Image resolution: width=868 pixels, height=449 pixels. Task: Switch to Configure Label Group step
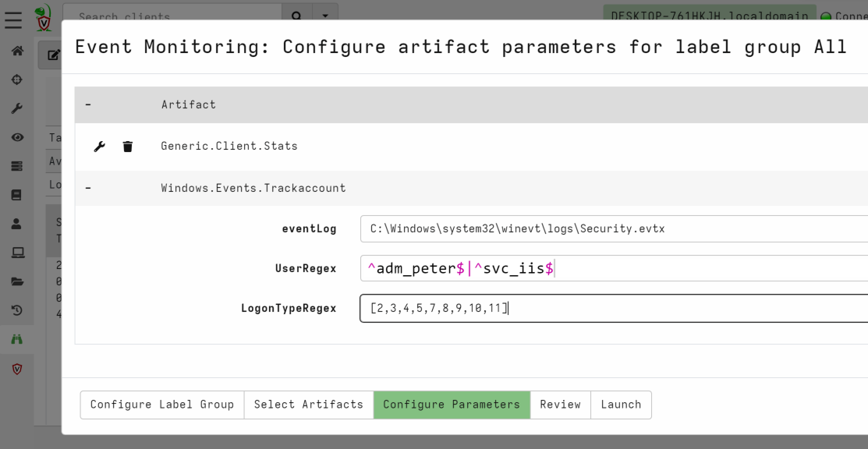click(161, 405)
